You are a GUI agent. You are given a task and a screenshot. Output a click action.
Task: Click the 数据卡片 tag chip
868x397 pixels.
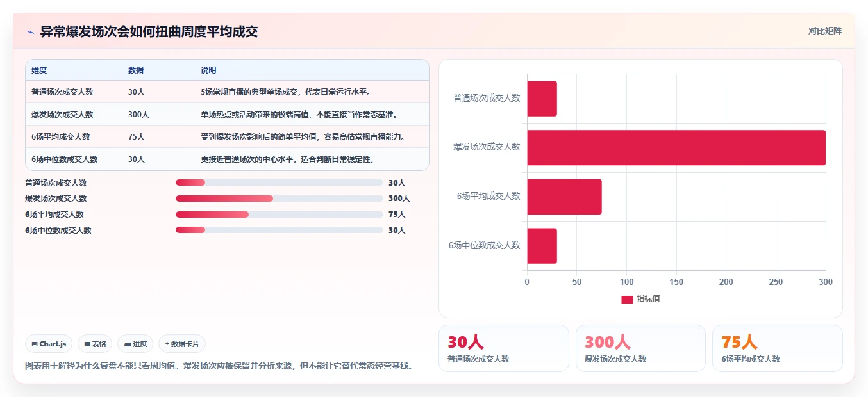click(x=182, y=344)
